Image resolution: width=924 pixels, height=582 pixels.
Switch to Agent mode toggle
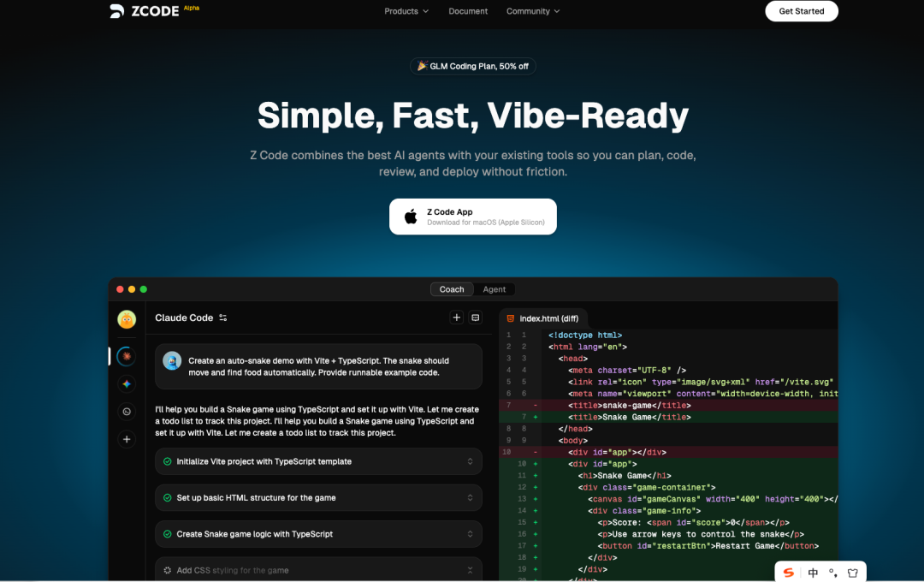(495, 289)
